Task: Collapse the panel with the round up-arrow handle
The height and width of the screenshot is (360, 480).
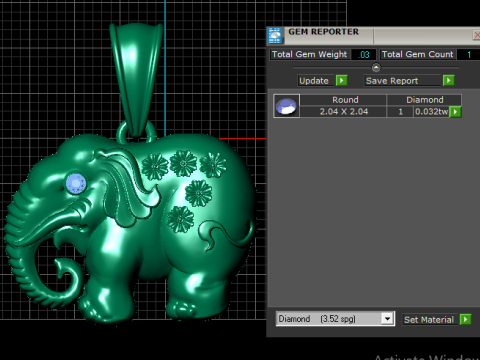Action: [376, 68]
